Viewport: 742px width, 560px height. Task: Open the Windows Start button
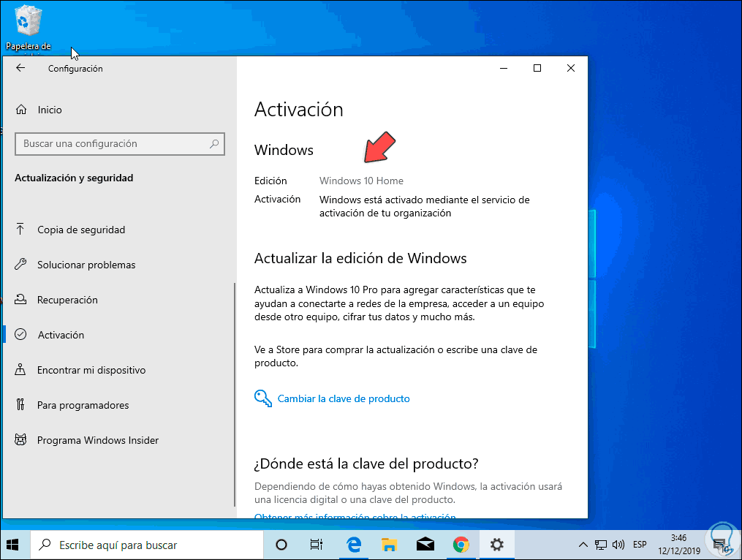pos(12,545)
